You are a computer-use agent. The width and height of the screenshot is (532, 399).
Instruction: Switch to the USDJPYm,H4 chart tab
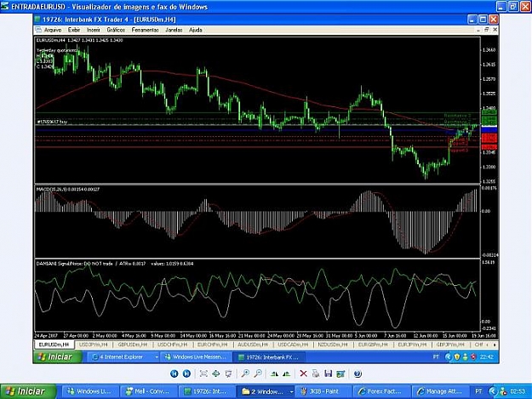pos(93,345)
